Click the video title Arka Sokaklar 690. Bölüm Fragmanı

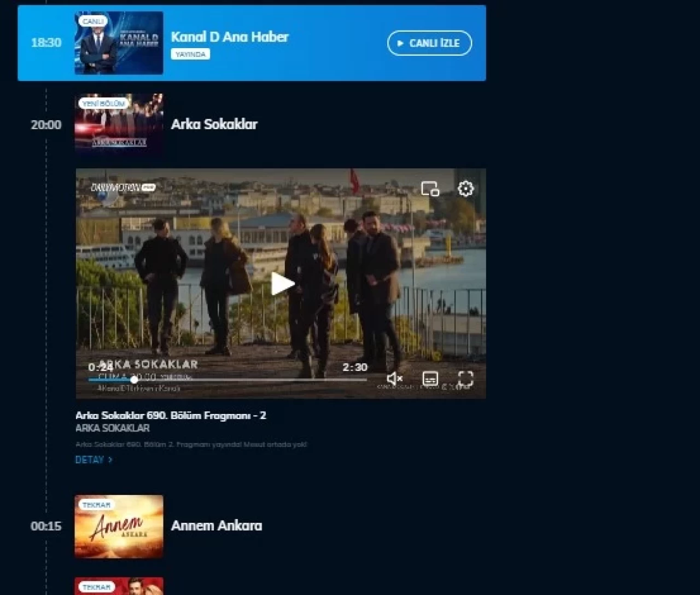171,416
